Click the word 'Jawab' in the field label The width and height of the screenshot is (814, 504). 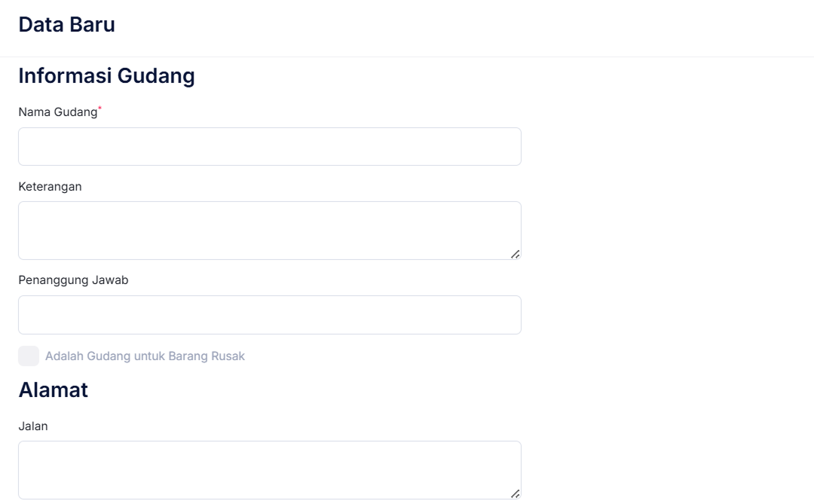(110, 280)
